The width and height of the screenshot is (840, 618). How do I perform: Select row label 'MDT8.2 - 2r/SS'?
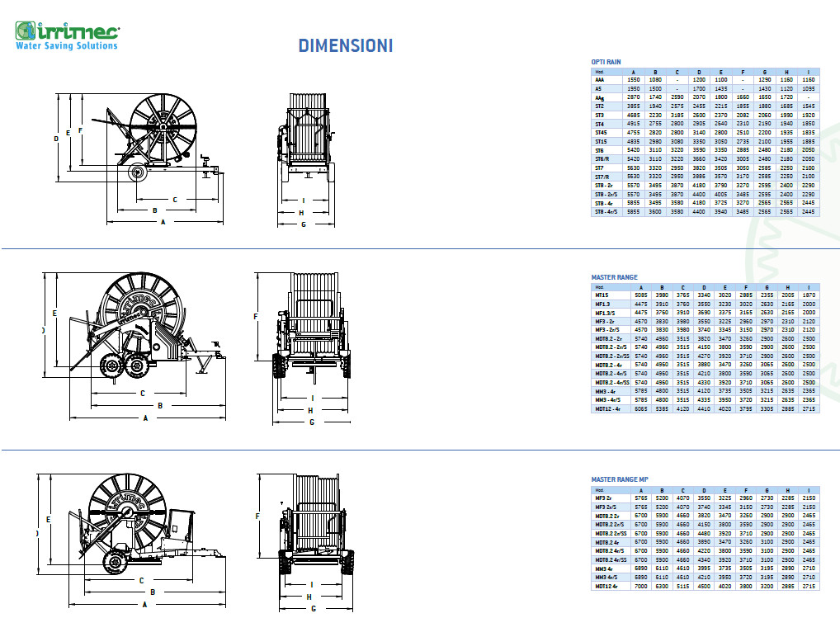tap(612, 356)
